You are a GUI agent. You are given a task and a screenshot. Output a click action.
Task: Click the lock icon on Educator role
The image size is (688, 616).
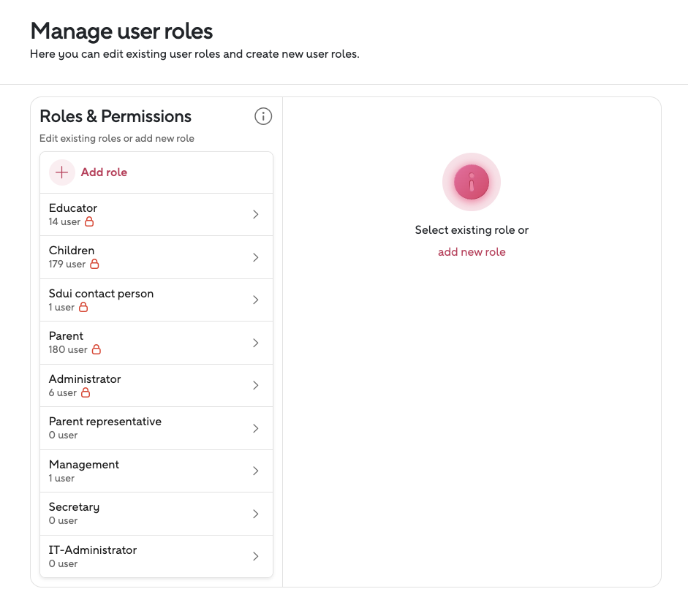89,221
